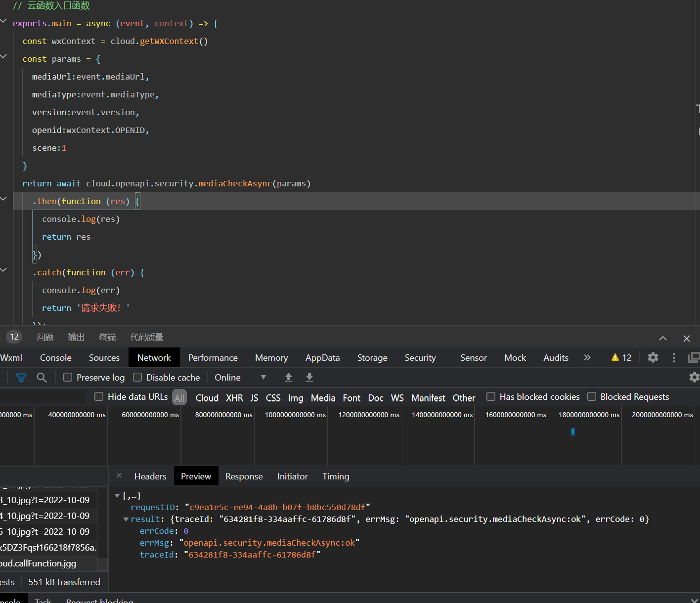Enable the Preserve log checkbox
This screenshot has height=603, width=700.
coord(68,378)
